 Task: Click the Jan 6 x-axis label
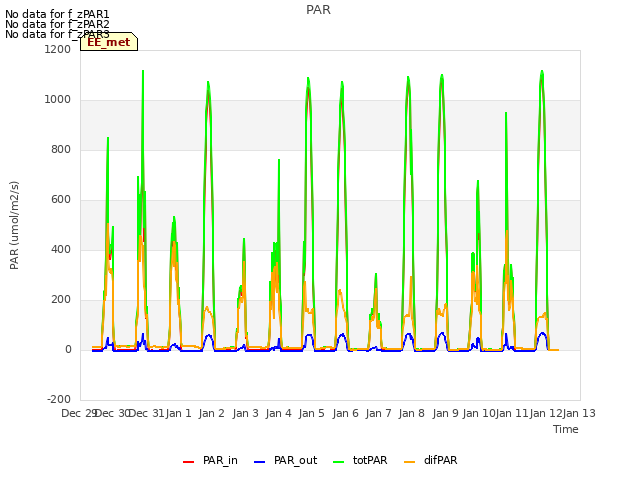coord(346,413)
